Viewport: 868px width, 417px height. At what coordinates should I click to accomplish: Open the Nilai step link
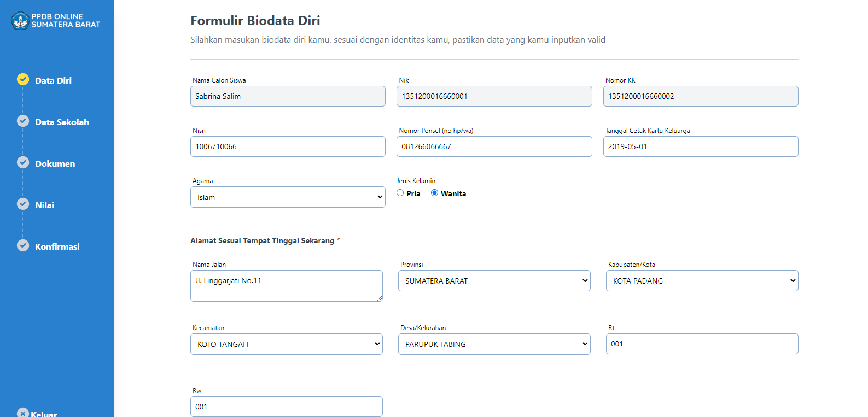tap(44, 205)
